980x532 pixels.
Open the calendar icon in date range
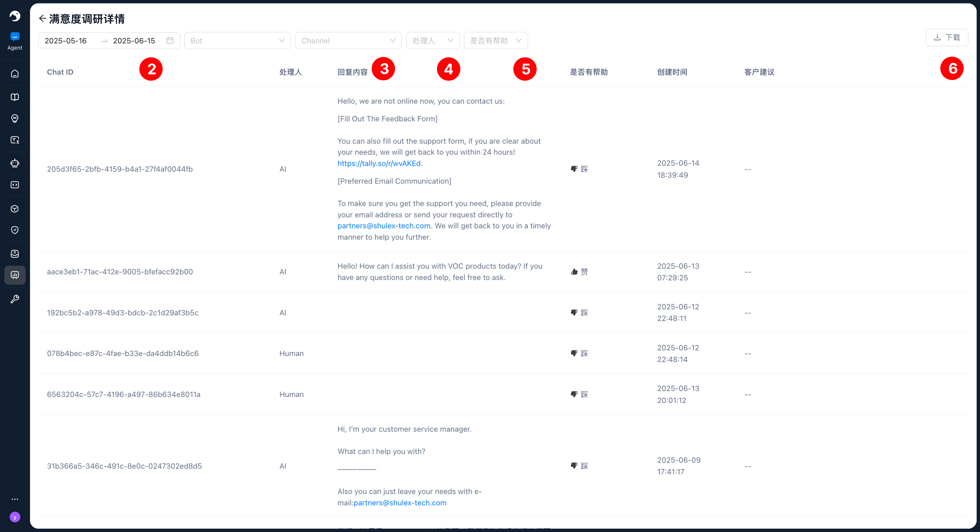click(x=170, y=41)
